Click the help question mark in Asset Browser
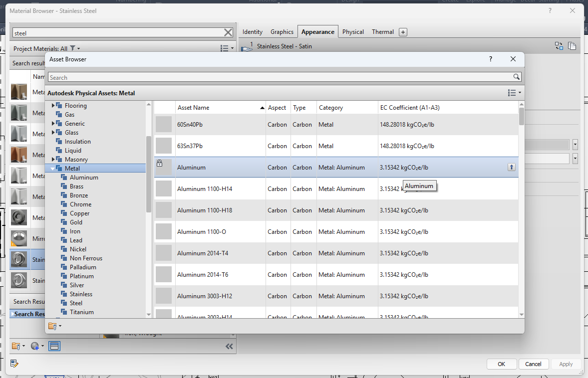Viewport: 588px width, 378px height. [490, 59]
